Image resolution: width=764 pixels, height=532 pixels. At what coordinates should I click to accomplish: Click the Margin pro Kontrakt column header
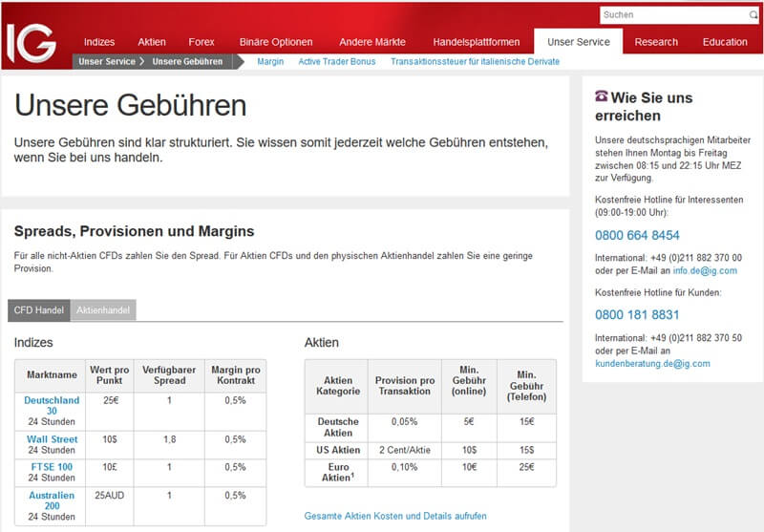coord(236,374)
